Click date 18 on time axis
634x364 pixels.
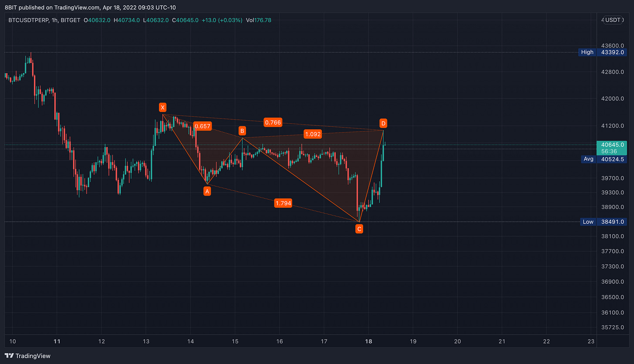click(x=368, y=341)
